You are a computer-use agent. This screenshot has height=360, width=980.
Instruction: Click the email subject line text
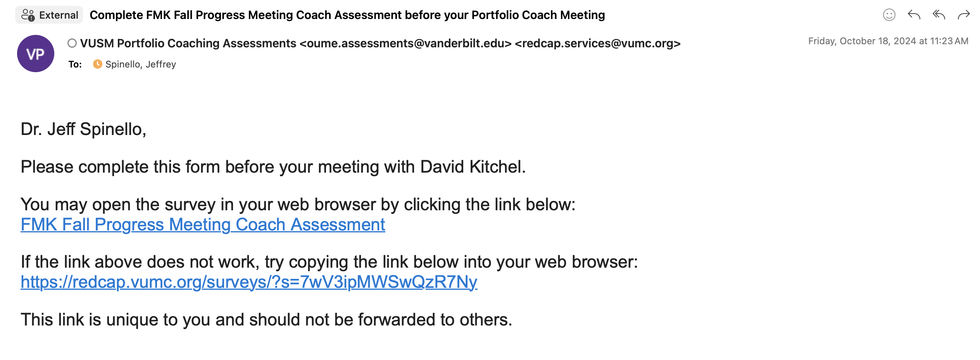[347, 15]
